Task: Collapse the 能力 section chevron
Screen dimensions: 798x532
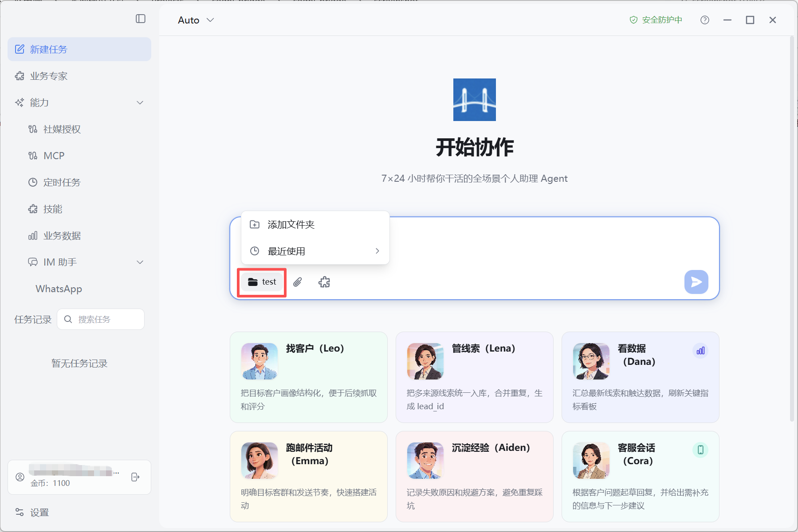Action: click(140, 103)
